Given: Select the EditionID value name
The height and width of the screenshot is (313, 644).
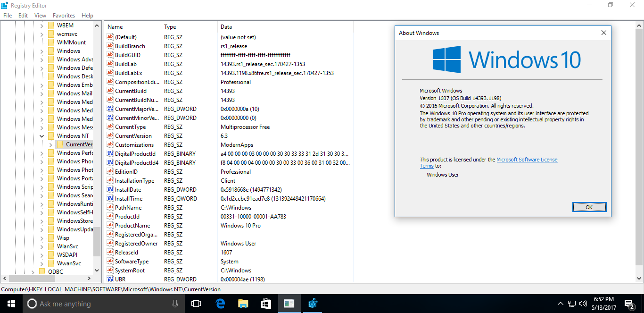Looking at the screenshot, I should 126,172.
